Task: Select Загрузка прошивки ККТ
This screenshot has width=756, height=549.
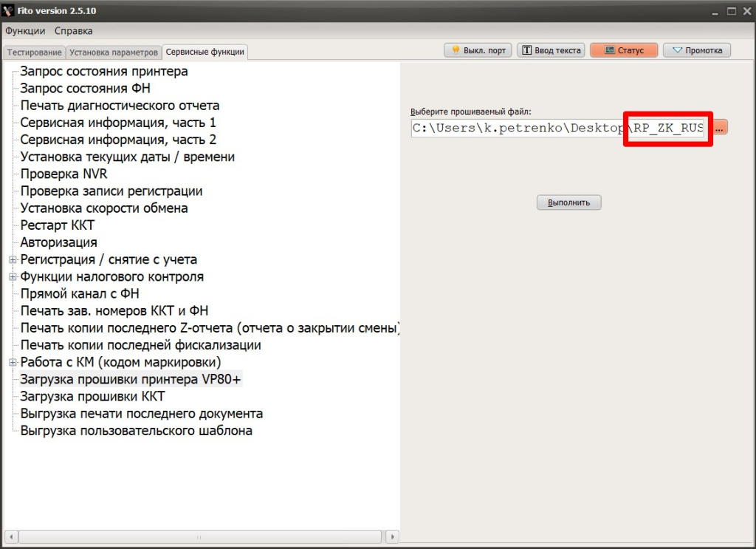Action: pyautogui.click(x=92, y=397)
